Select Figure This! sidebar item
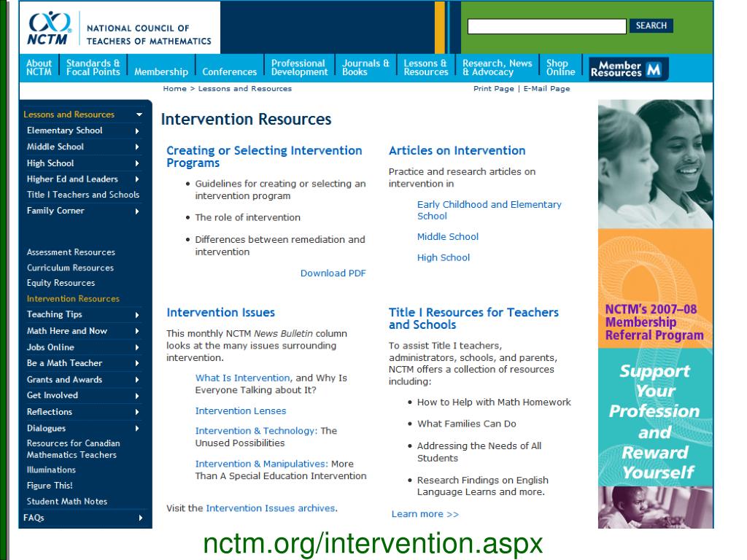747x560 pixels. [50, 486]
